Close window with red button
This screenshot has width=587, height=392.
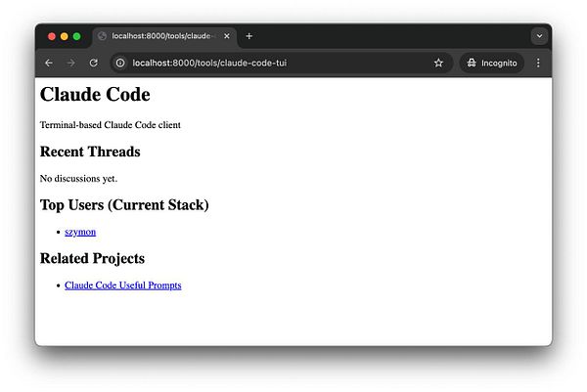[x=52, y=36]
